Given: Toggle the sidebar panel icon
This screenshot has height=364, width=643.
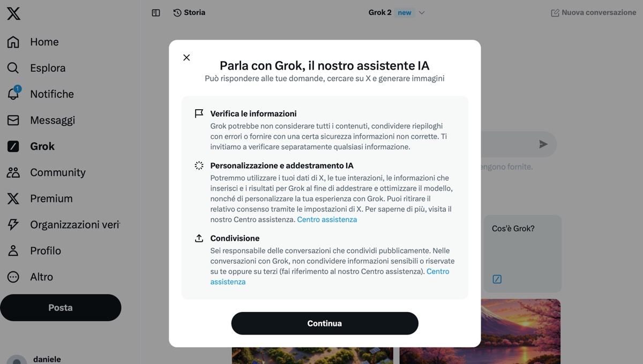Looking at the screenshot, I should pyautogui.click(x=156, y=13).
